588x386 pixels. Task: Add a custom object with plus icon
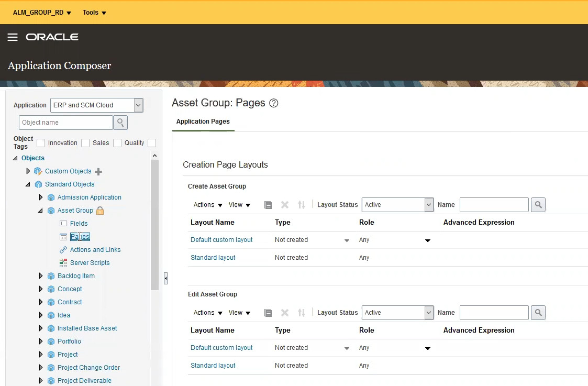[98, 172]
